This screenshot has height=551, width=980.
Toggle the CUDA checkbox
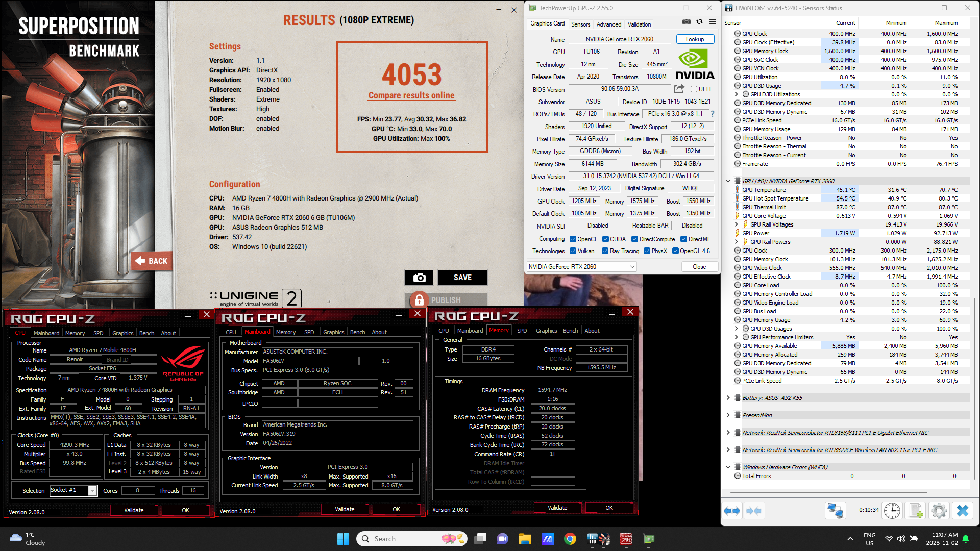coord(605,239)
